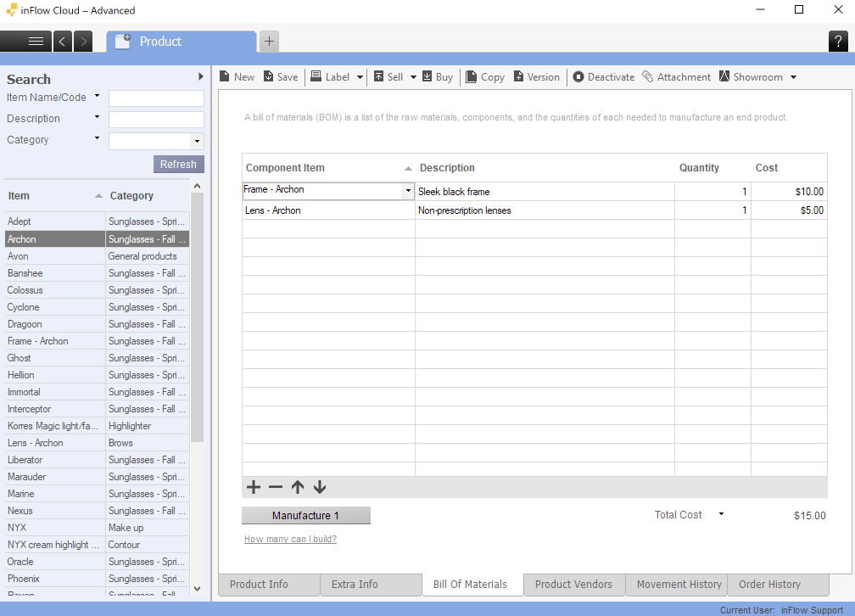The height and width of the screenshot is (616, 855).
Task: Sort the list by Item column
Action: (54, 196)
